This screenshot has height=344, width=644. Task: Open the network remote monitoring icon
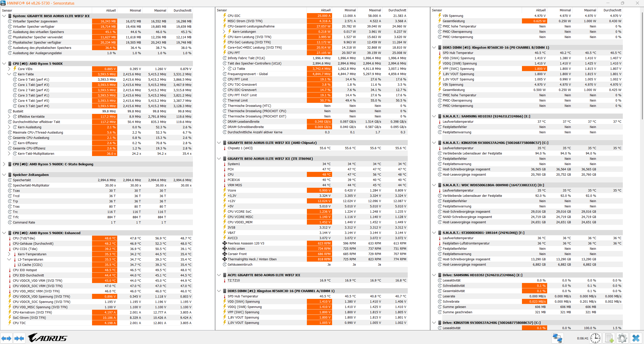pyautogui.click(x=557, y=338)
